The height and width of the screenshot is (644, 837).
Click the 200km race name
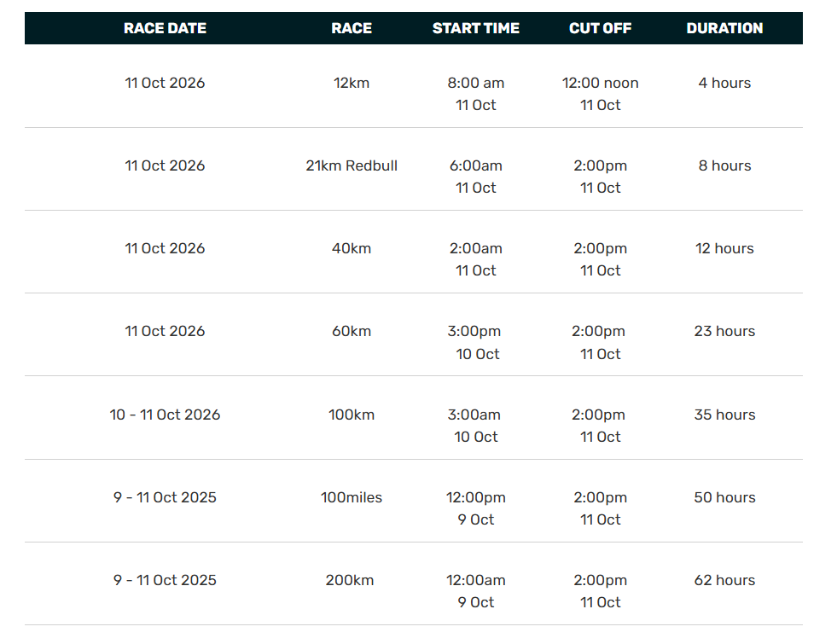click(350, 580)
